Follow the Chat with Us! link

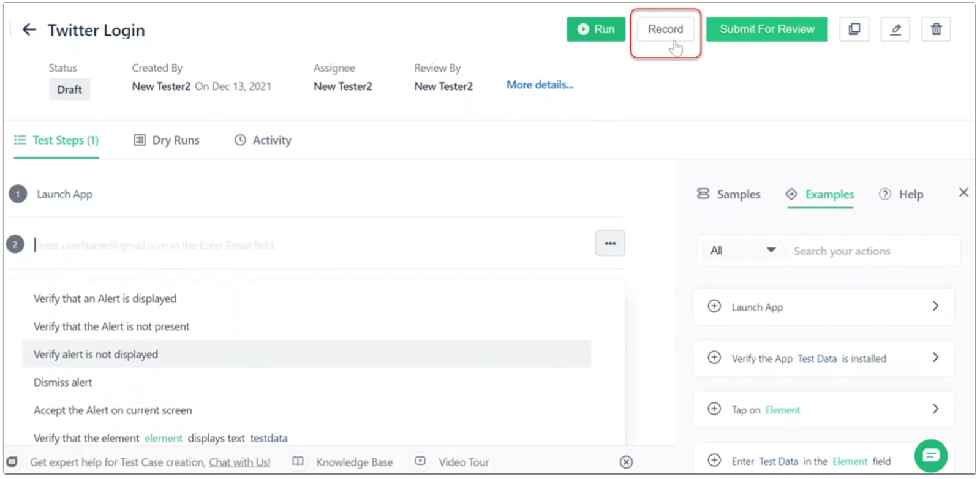239,462
